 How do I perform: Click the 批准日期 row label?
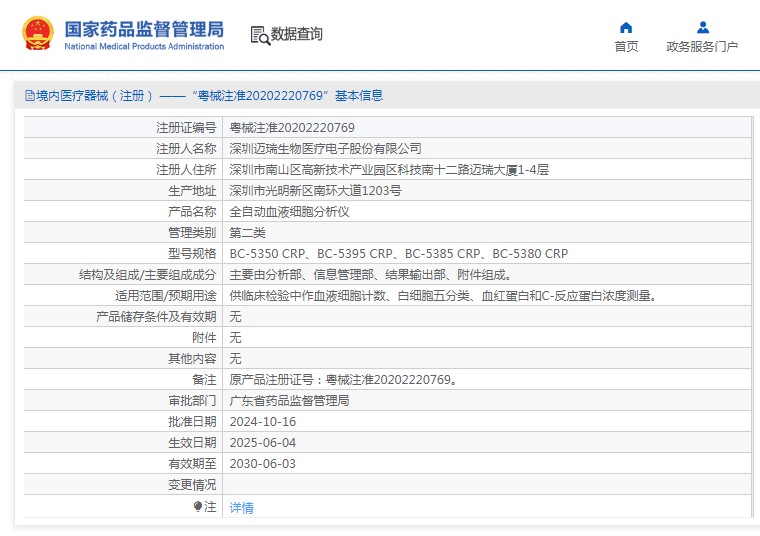pos(192,422)
